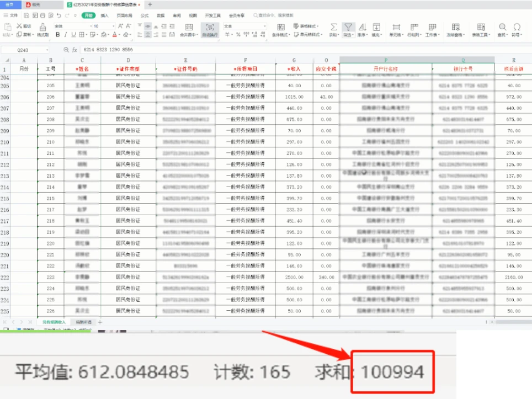This screenshot has height=399, width=532.
Task: Open the 插入 (Insert) ribbon tab
Action: [x=104, y=15]
